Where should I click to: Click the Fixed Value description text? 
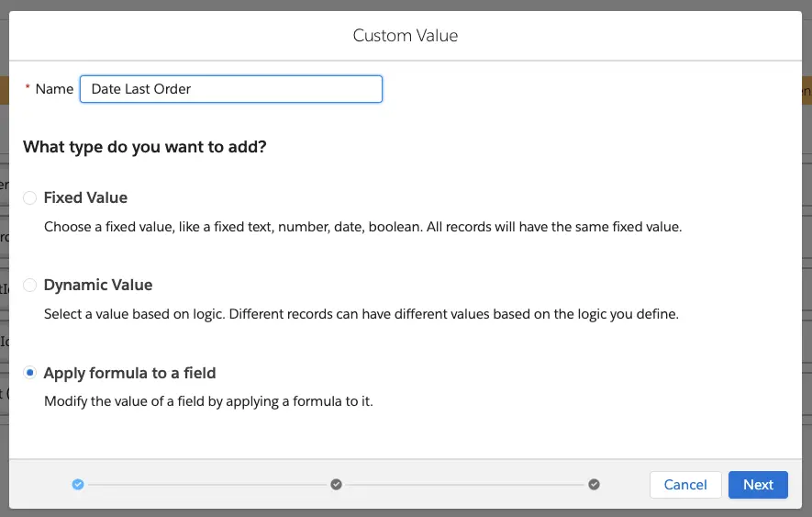(x=362, y=227)
